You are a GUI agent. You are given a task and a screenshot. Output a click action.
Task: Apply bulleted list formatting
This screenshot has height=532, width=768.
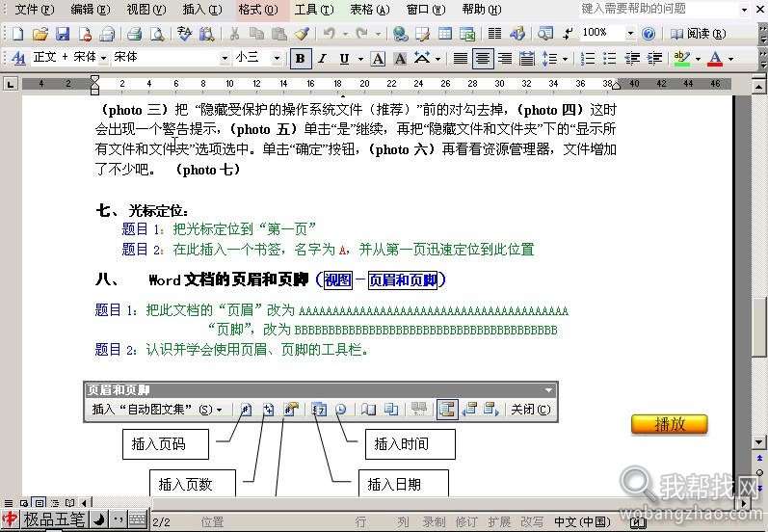[610, 59]
